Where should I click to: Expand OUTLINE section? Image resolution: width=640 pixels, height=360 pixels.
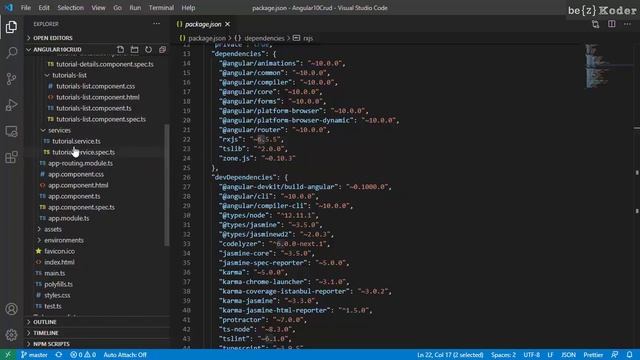pyautogui.click(x=97, y=322)
